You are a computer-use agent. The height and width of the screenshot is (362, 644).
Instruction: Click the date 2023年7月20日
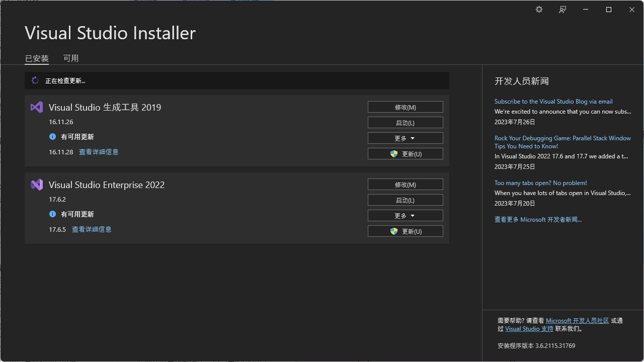point(515,204)
